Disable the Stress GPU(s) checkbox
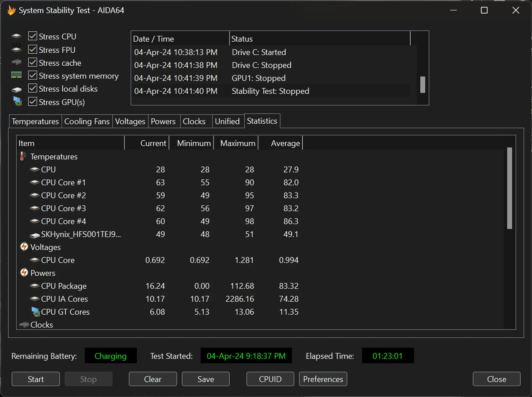 tap(33, 102)
